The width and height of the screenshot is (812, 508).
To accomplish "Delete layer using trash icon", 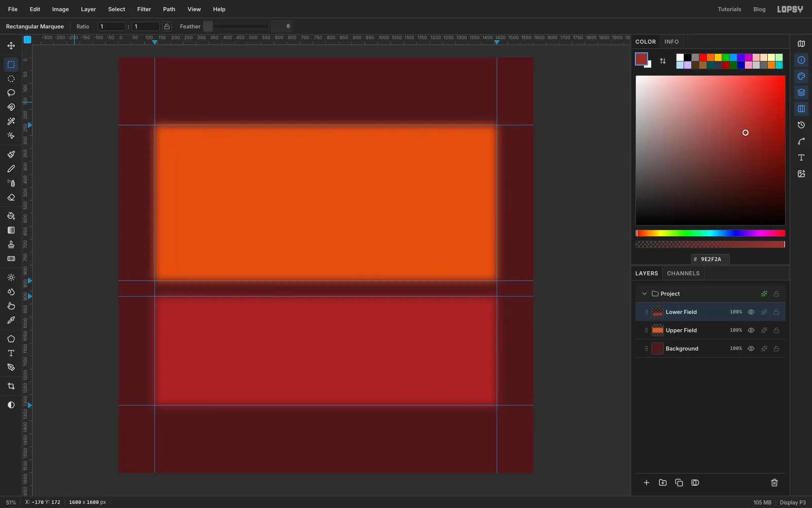I will click(x=774, y=483).
